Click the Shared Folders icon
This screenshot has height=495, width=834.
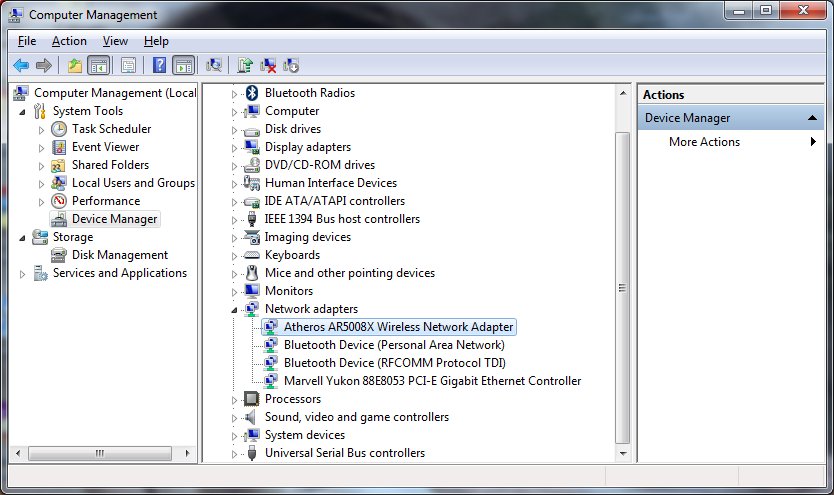point(59,165)
